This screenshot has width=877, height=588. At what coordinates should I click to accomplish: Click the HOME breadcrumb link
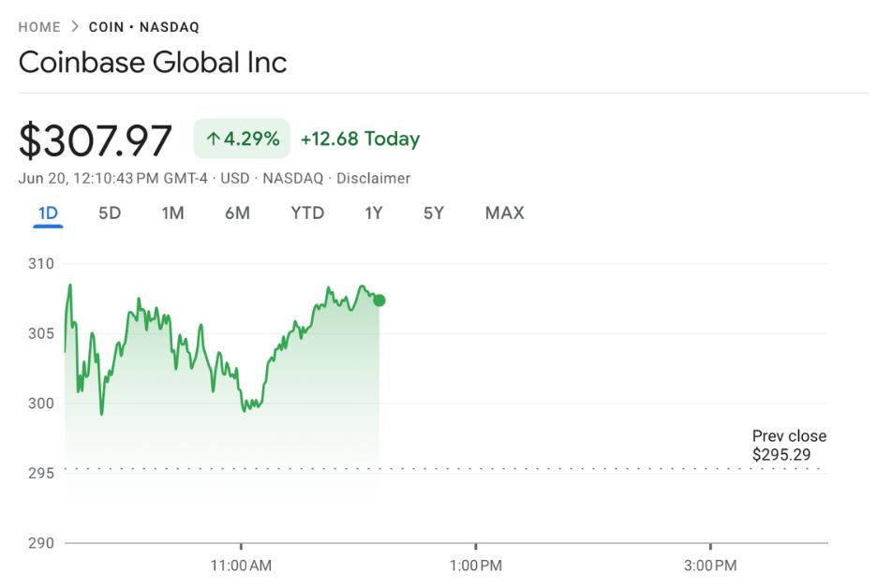[39, 27]
